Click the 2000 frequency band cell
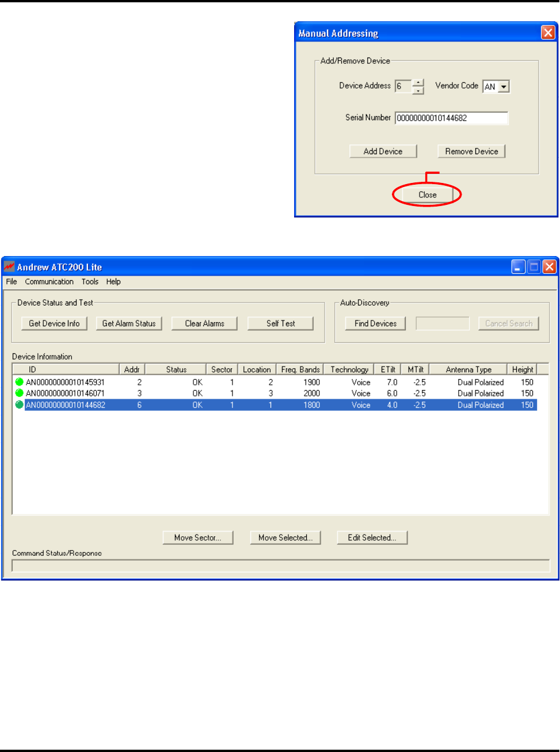The width and height of the screenshot is (560, 752). pos(311,394)
